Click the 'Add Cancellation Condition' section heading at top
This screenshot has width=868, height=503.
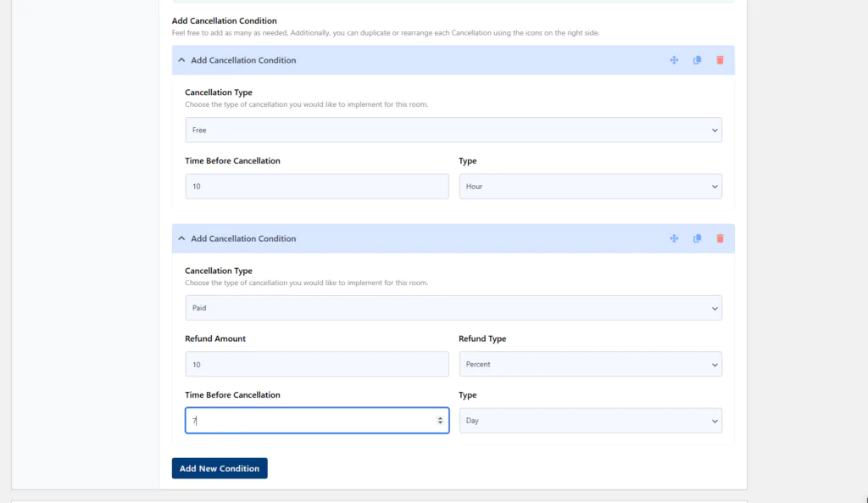click(224, 20)
